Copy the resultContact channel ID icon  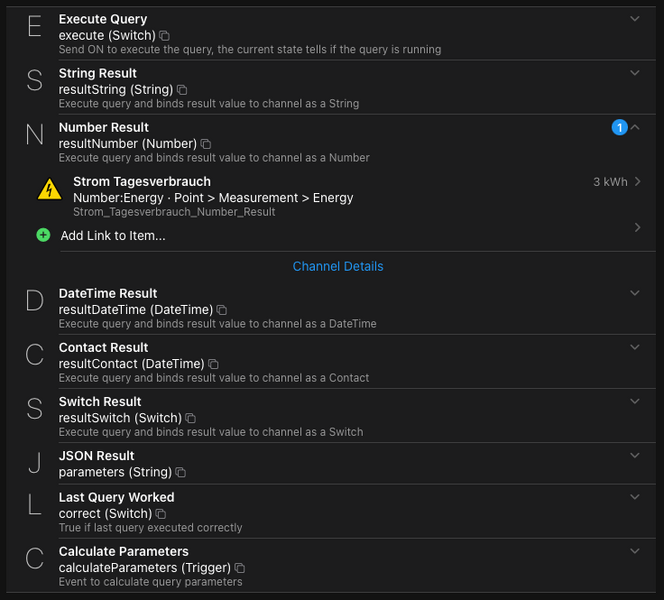click(213, 364)
